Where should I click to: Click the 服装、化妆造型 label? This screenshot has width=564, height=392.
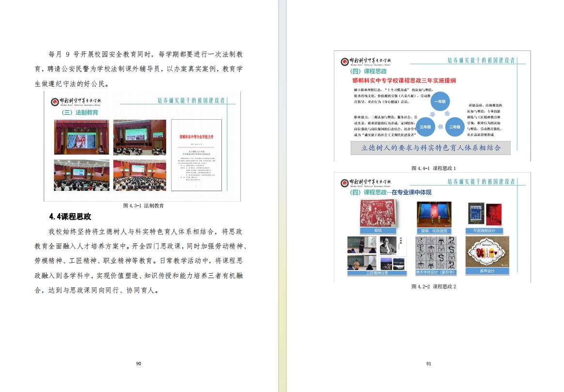click(434, 231)
